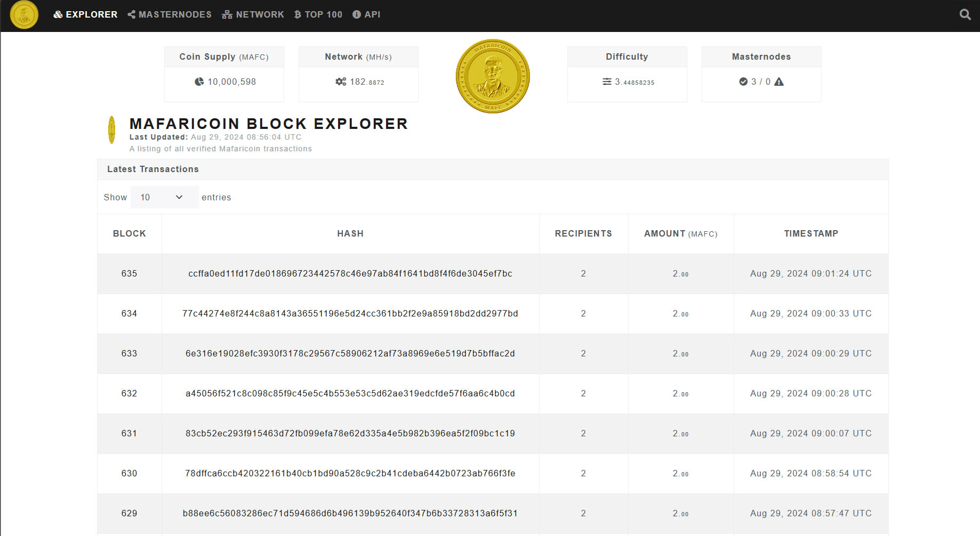Change entries shown from 10 to another value
Screen dimensions: 980x536
coord(164,197)
